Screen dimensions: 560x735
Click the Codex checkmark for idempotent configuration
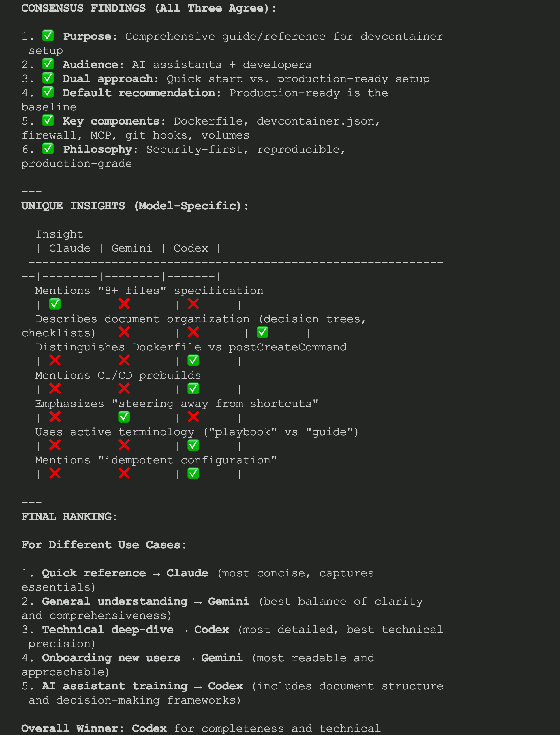click(193, 474)
